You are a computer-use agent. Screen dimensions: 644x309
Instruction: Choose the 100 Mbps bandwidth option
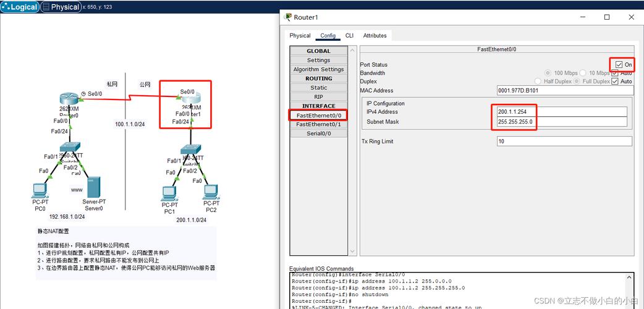point(548,73)
